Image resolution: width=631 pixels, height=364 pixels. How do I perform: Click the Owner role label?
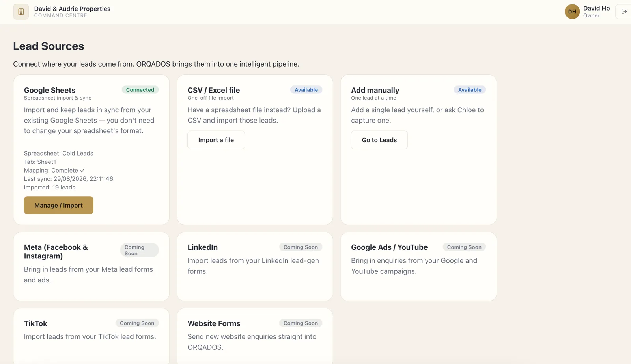[x=591, y=16]
